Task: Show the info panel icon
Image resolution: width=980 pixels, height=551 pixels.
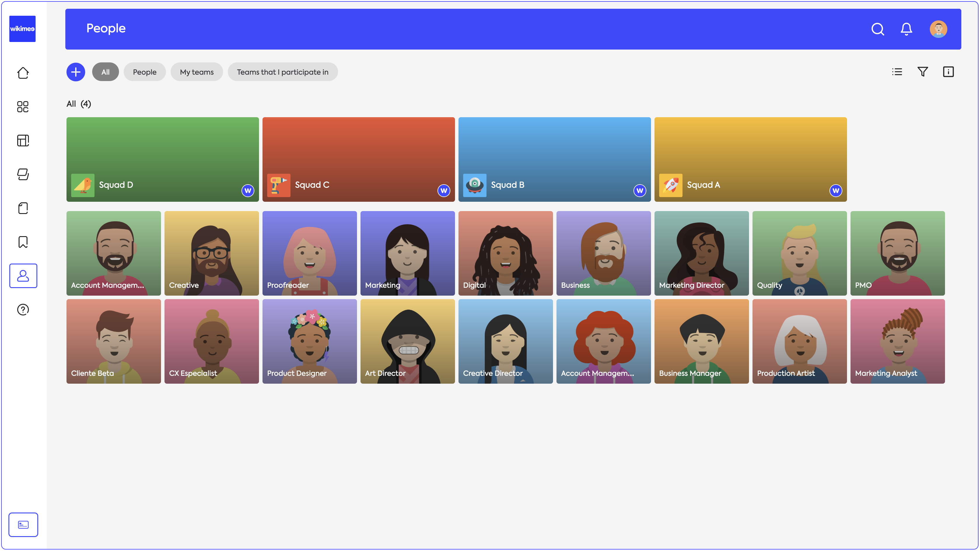Action: 948,71
